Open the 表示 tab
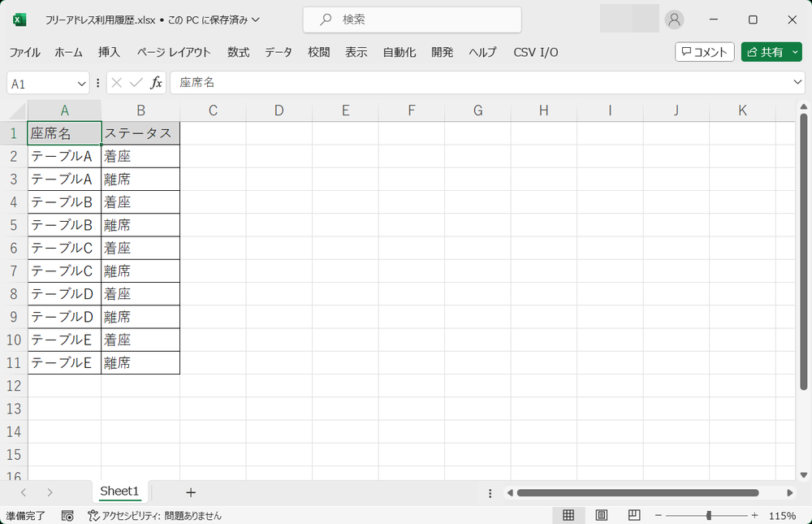 [x=356, y=52]
